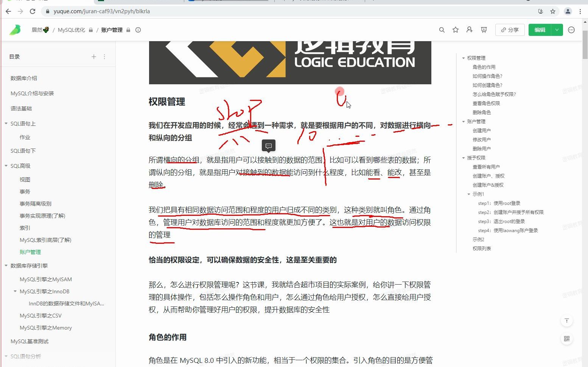
Task: Open the 作业 document
Action: click(25, 137)
